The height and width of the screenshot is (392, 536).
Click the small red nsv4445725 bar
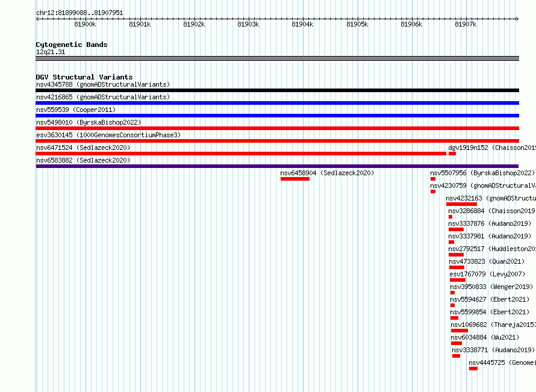[473, 369]
